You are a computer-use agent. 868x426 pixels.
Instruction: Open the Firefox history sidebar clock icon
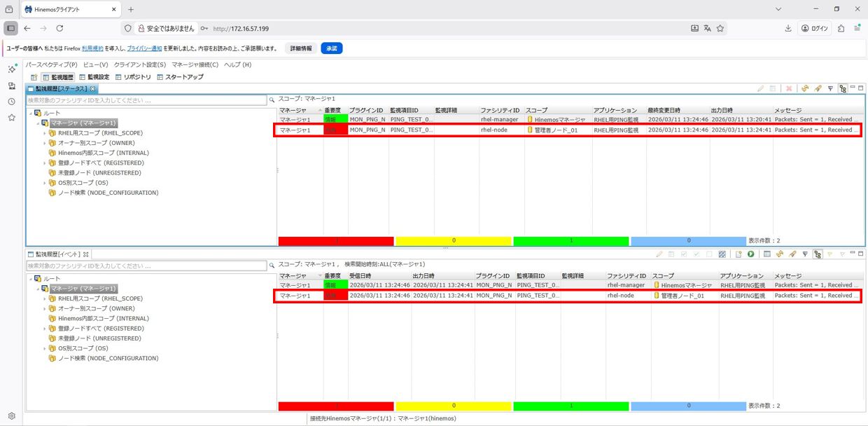(x=11, y=102)
